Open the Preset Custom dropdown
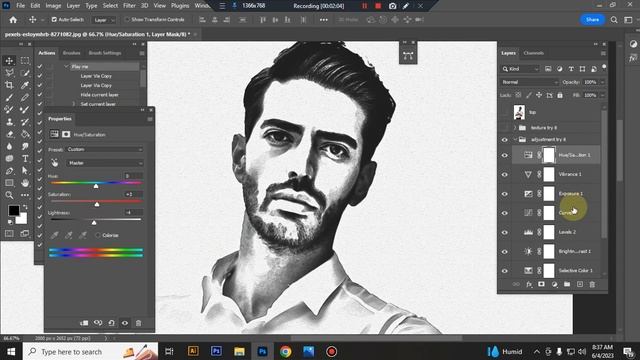640x360 pixels. point(104,149)
